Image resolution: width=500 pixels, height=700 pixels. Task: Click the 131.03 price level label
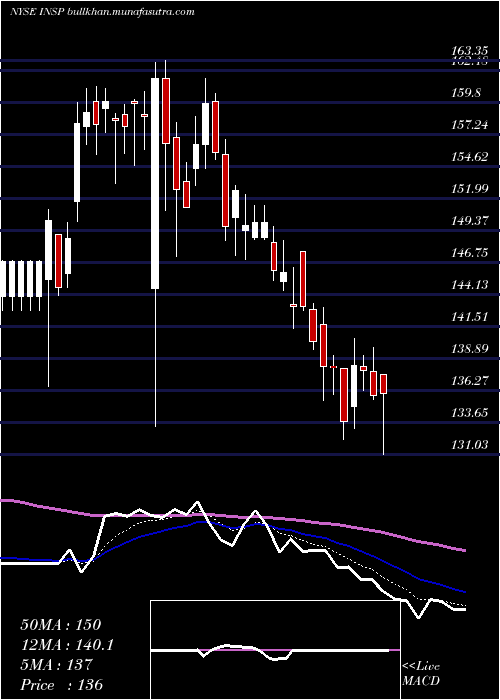468,445
